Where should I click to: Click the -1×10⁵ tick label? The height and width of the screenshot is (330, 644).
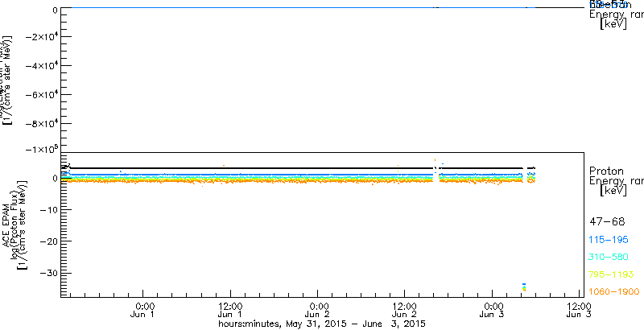[41, 149]
